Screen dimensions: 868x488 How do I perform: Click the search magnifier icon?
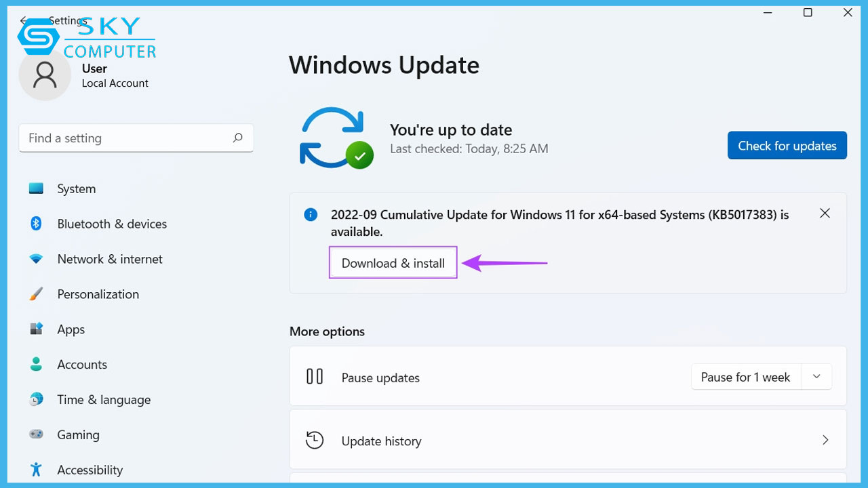(x=237, y=138)
